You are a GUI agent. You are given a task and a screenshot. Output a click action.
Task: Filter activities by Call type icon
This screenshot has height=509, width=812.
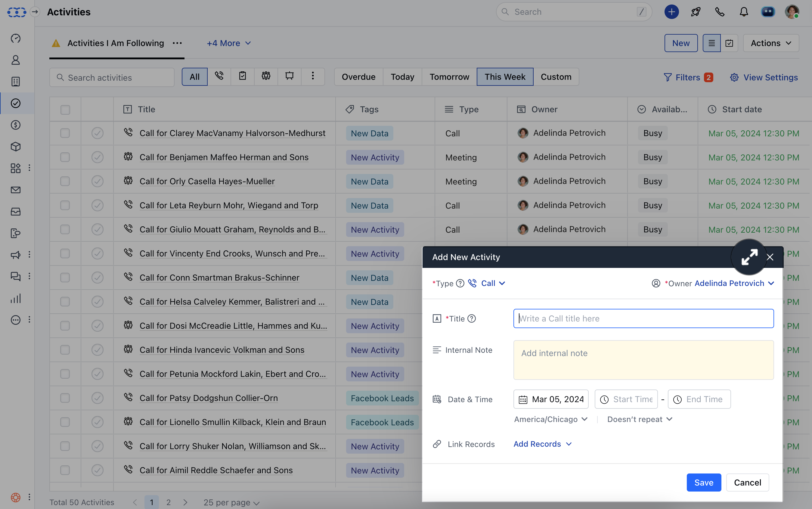click(x=219, y=76)
